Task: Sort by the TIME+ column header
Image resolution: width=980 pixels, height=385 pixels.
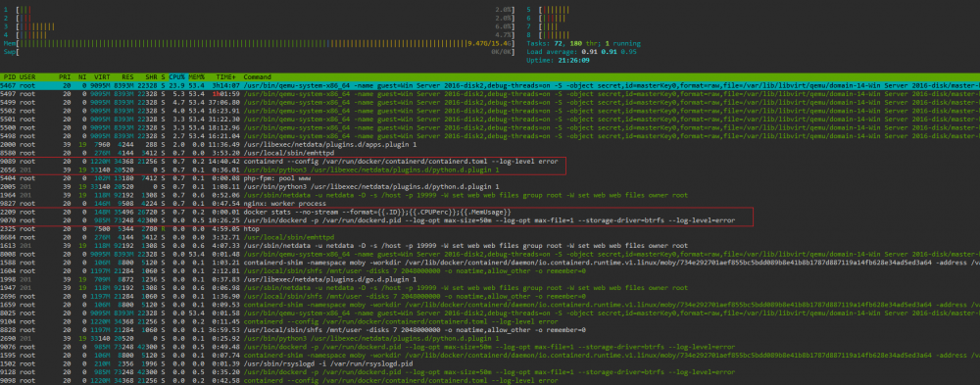Action: (225, 76)
